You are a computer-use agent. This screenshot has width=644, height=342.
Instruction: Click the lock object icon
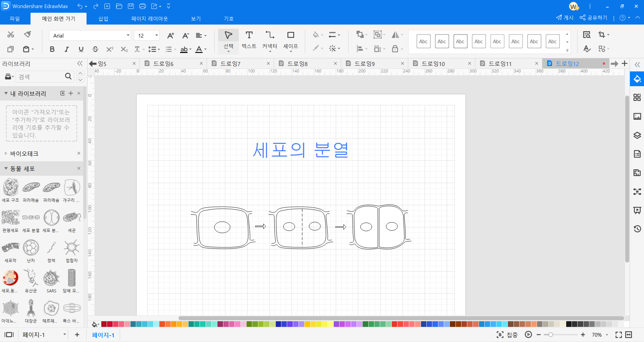(x=395, y=49)
